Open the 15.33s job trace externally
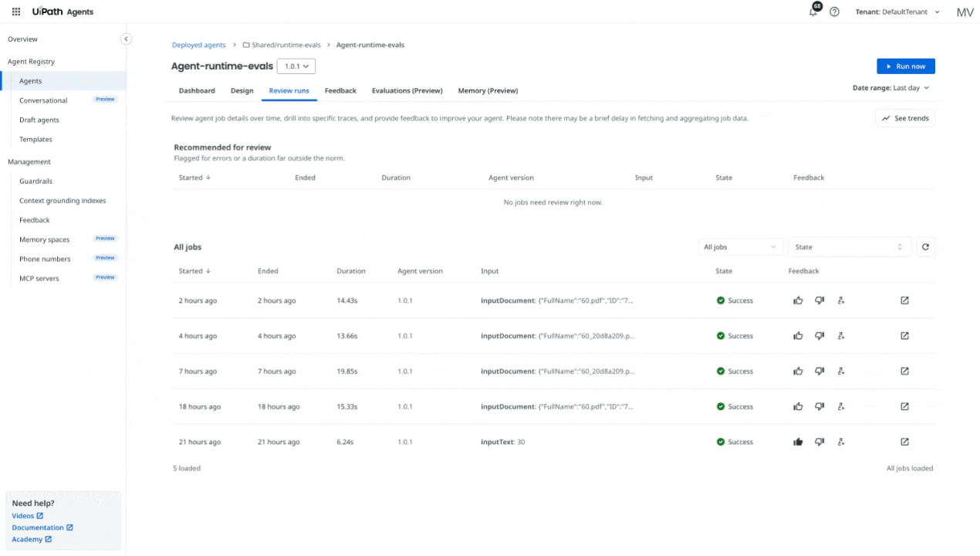980x556 pixels. (x=904, y=407)
